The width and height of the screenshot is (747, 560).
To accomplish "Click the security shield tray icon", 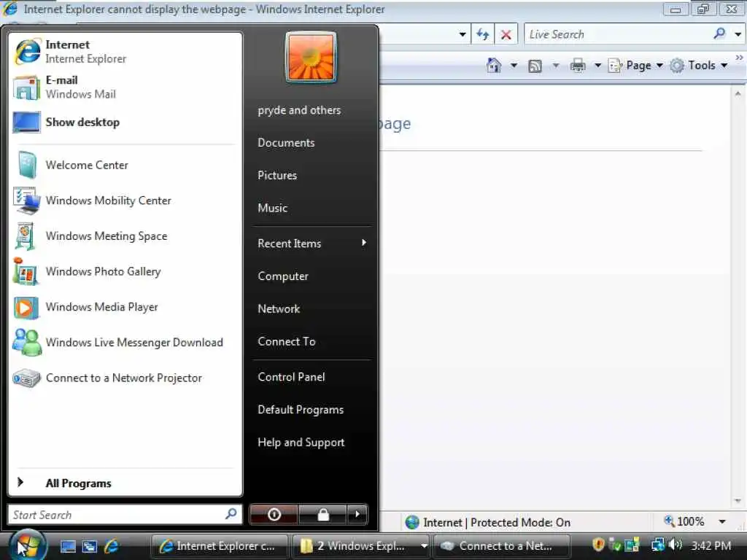I will pyautogui.click(x=598, y=545).
